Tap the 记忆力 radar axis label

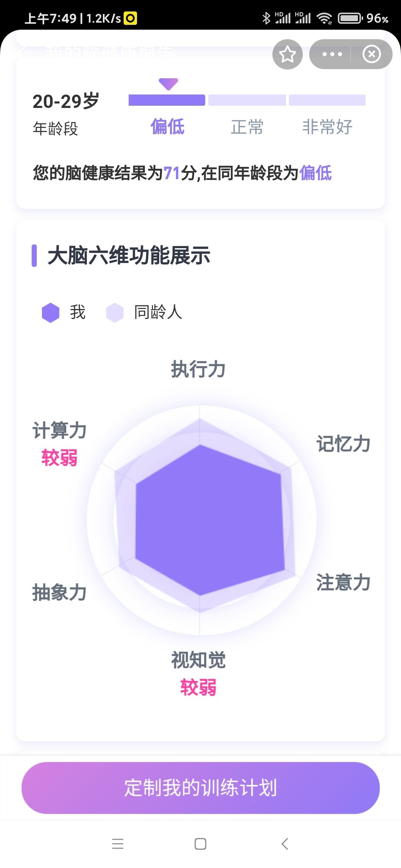343,444
